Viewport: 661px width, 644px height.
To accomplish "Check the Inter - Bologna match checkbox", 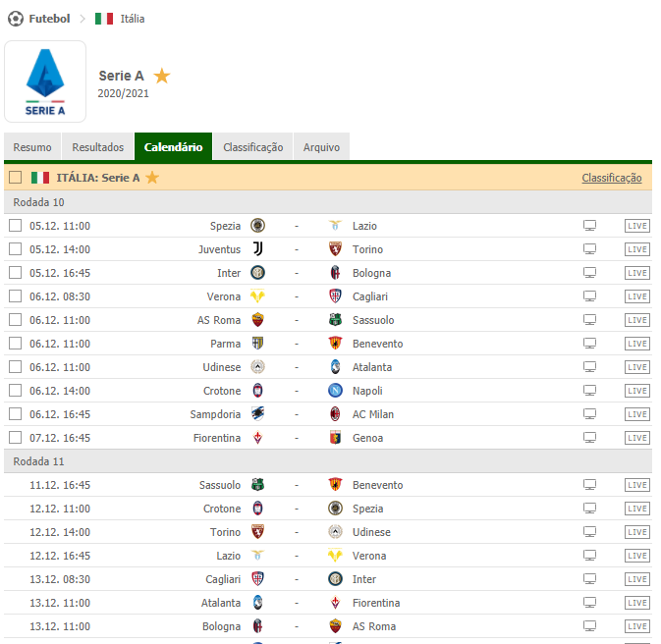I will click(x=15, y=273).
